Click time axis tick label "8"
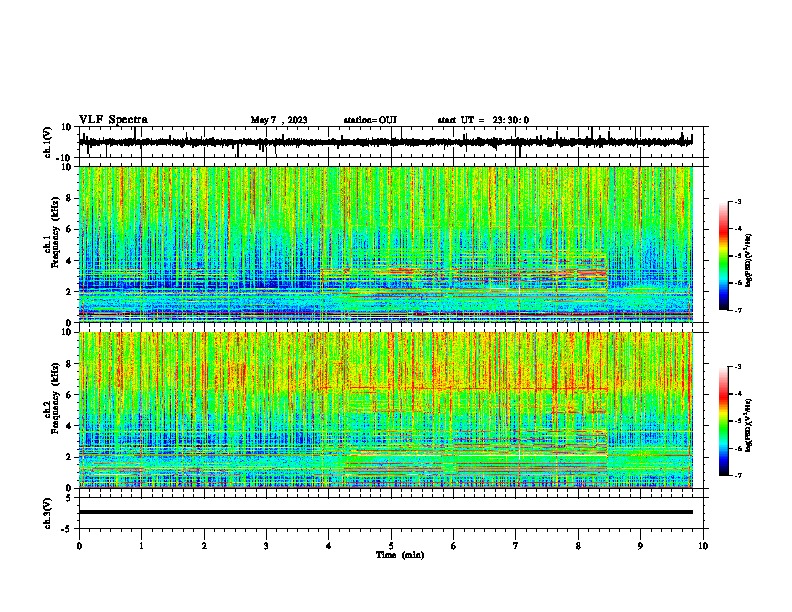The height and width of the screenshot is (612, 792). [578, 546]
